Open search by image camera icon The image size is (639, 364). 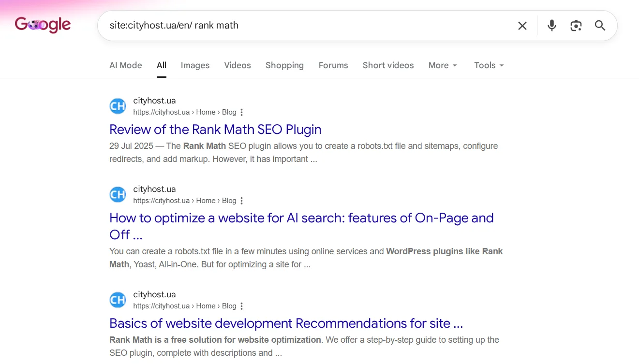pyautogui.click(x=576, y=26)
